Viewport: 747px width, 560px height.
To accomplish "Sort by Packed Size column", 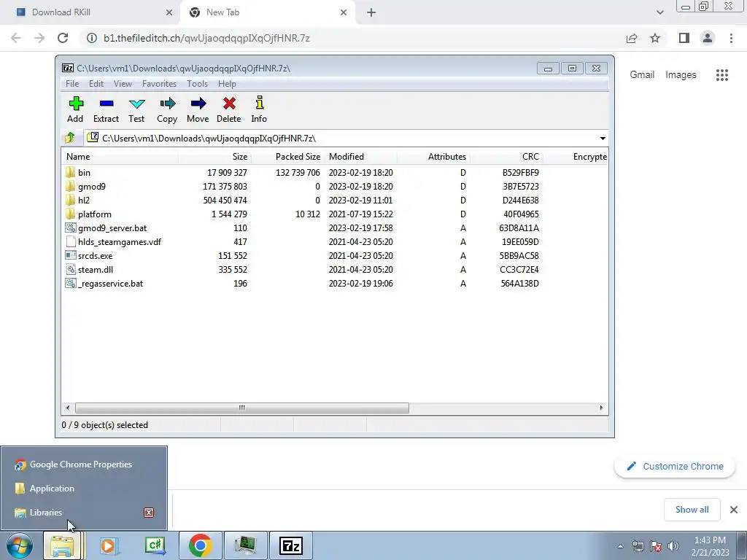I will pyautogui.click(x=287, y=156).
